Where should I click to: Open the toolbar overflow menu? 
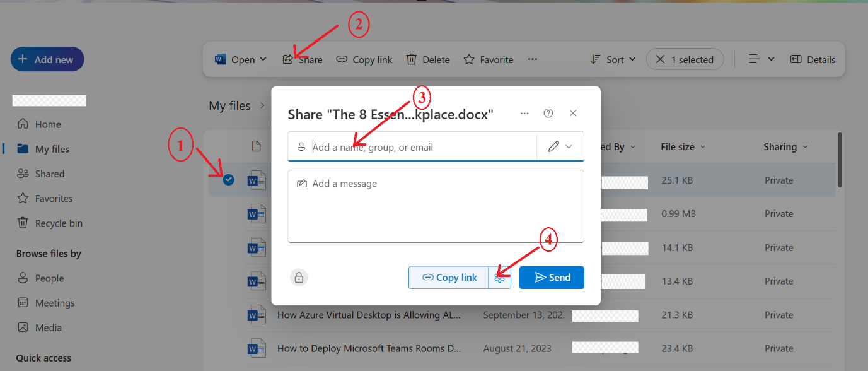pos(533,59)
